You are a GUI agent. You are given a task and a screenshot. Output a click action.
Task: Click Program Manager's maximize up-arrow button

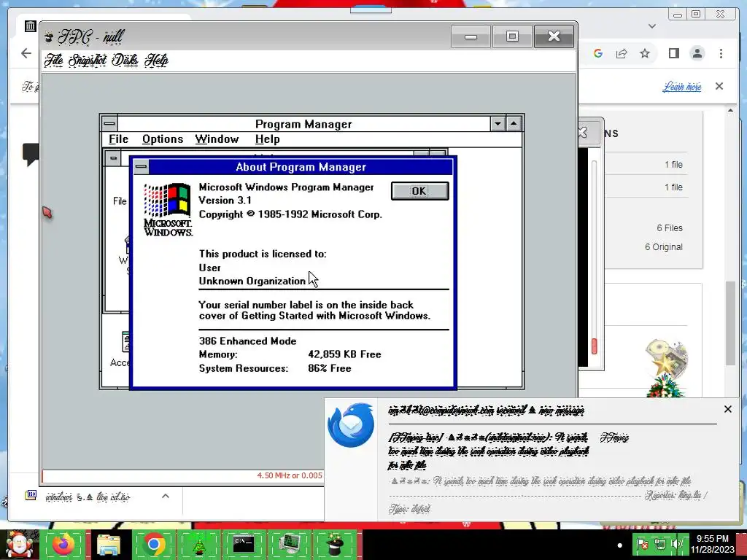coord(514,124)
